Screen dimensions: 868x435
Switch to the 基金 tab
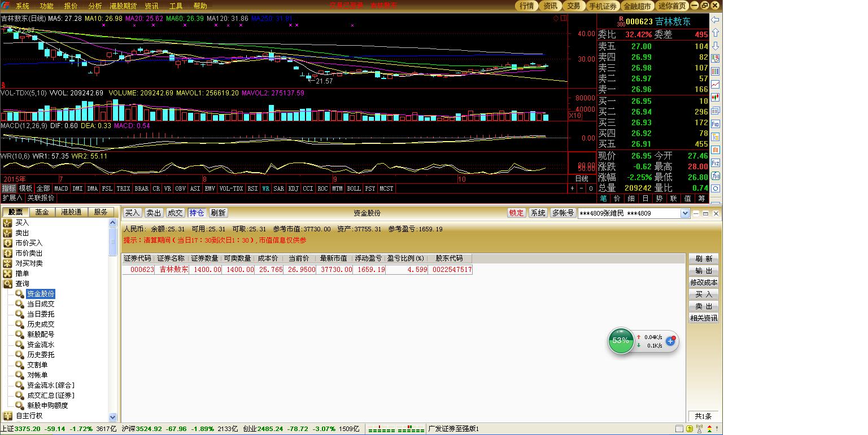pyautogui.click(x=42, y=212)
